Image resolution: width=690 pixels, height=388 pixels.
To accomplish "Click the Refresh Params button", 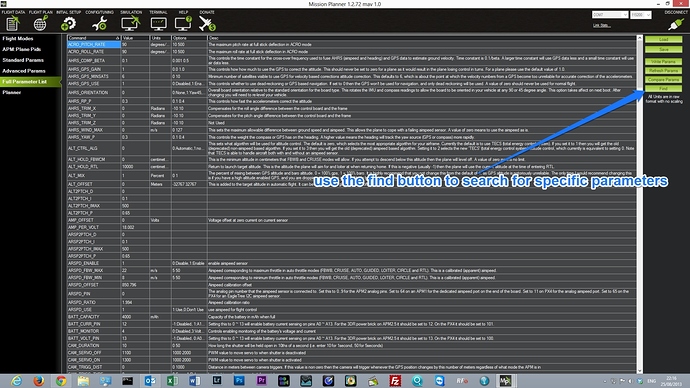I will click(x=664, y=70).
